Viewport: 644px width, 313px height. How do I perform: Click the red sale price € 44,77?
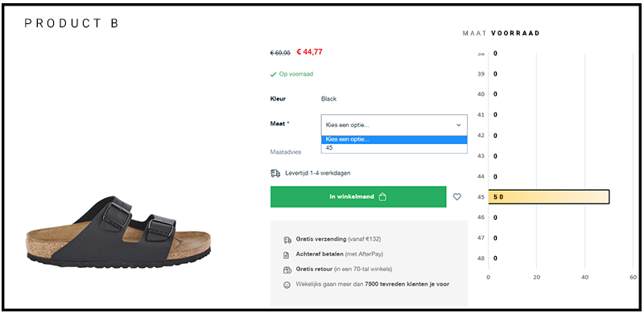[x=310, y=52]
